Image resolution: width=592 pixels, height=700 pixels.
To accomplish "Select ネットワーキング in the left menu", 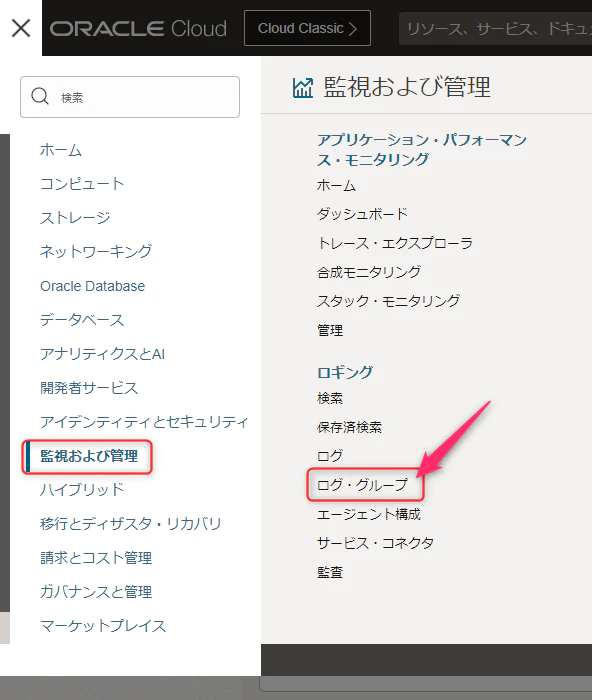I will click(x=96, y=252).
